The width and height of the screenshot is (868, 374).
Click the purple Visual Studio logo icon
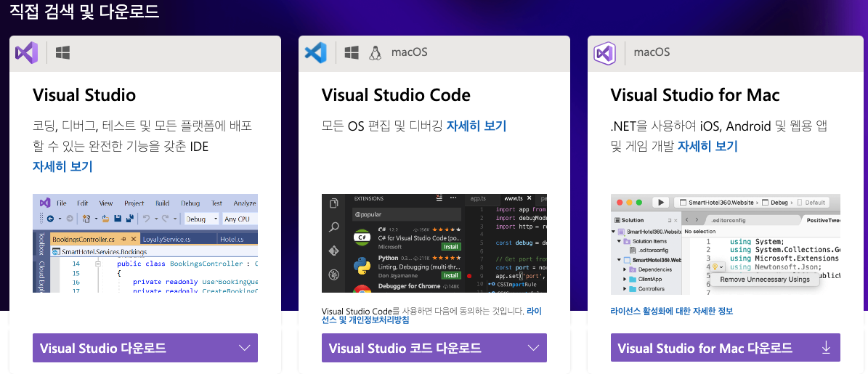tap(27, 52)
